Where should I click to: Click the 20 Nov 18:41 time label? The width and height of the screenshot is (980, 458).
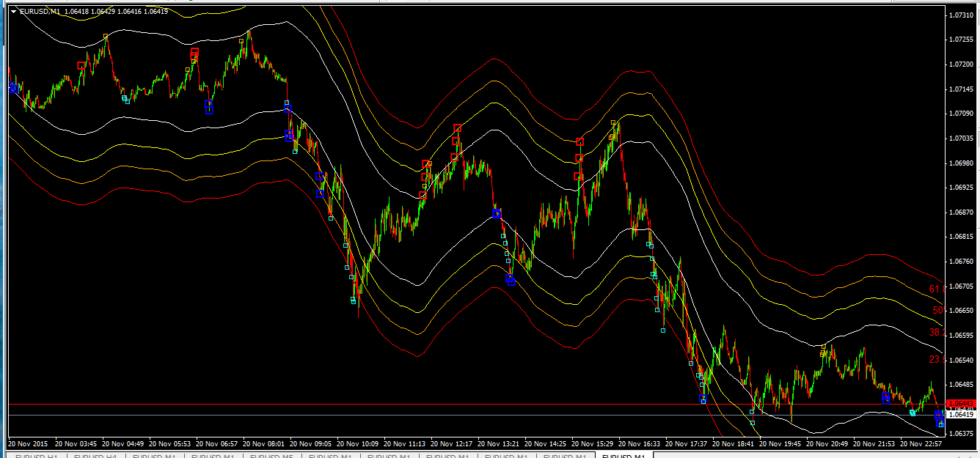click(733, 443)
